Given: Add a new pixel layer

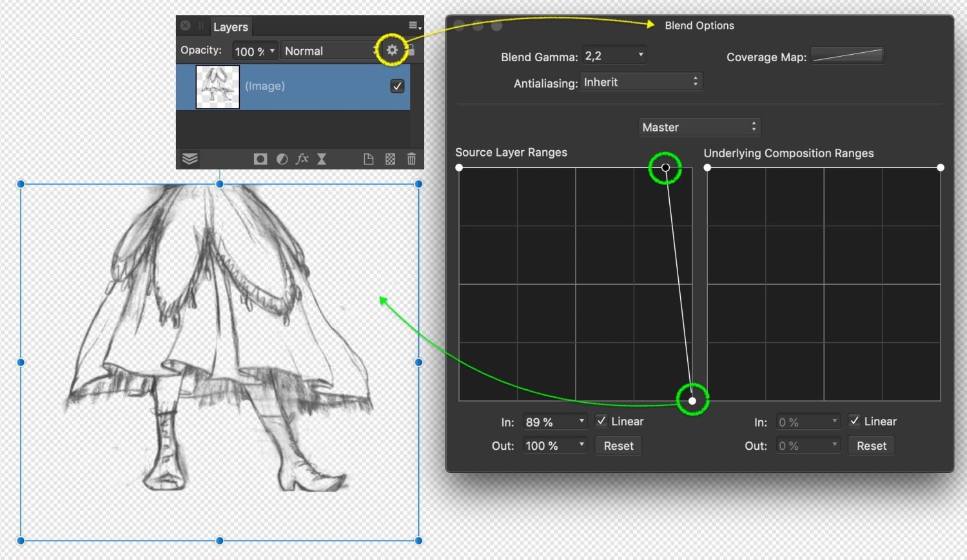Looking at the screenshot, I should 369,159.
